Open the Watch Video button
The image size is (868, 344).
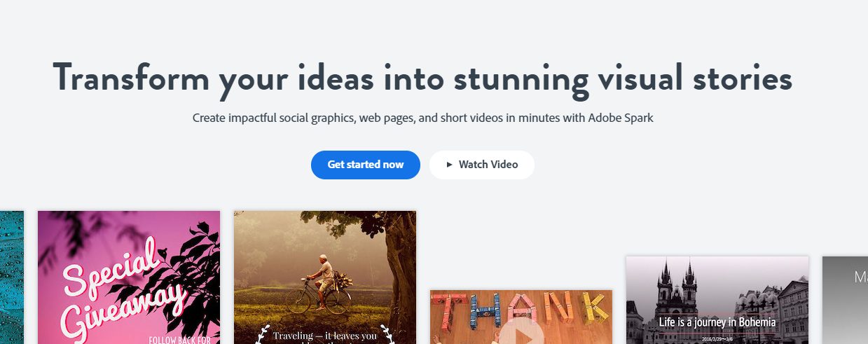click(482, 165)
